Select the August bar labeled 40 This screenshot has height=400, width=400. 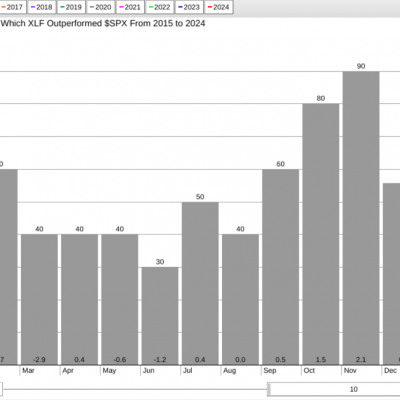240,300
